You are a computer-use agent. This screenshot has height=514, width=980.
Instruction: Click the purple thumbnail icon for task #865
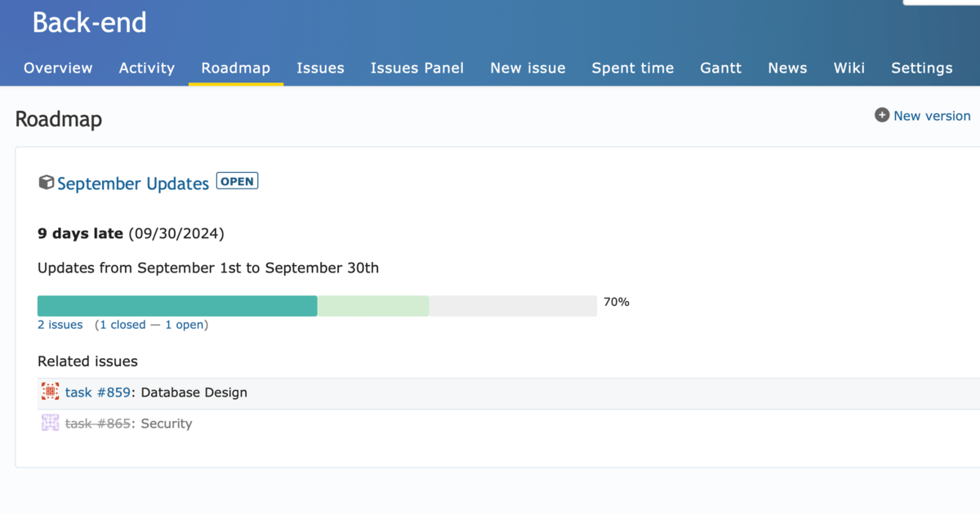click(49, 423)
